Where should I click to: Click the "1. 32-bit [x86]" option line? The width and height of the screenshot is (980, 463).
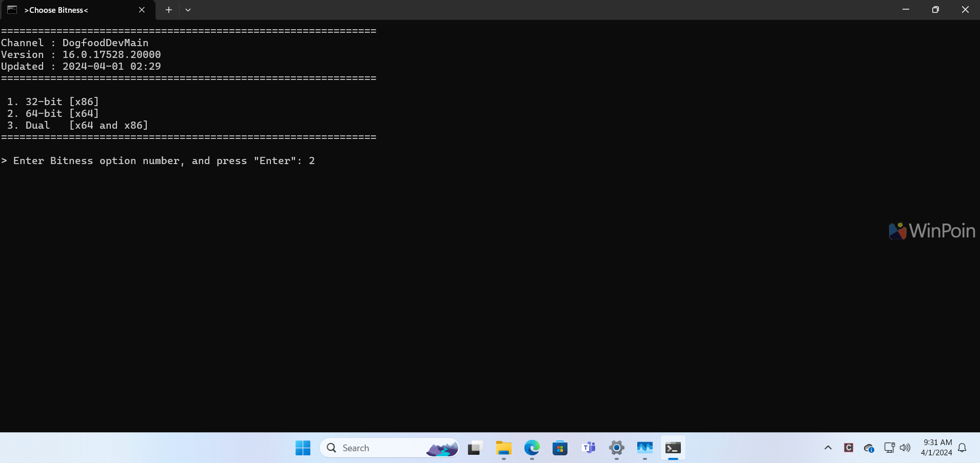click(52, 102)
